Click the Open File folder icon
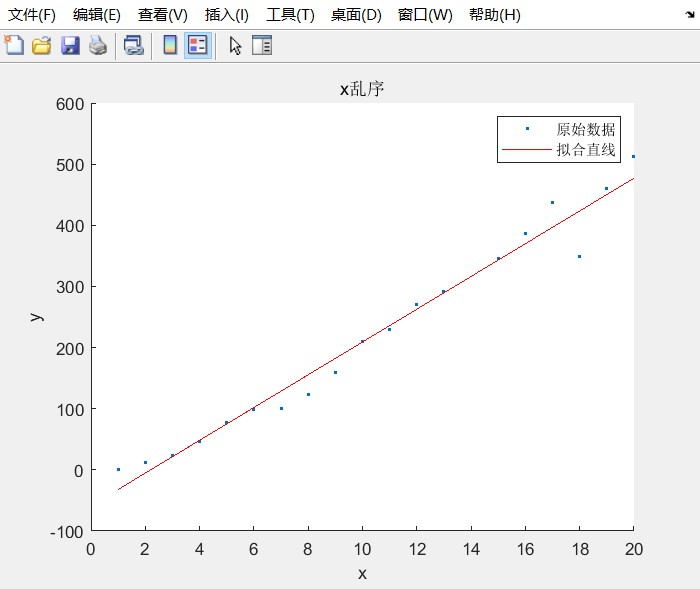The height and width of the screenshot is (589, 700). pyautogui.click(x=42, y=46)
